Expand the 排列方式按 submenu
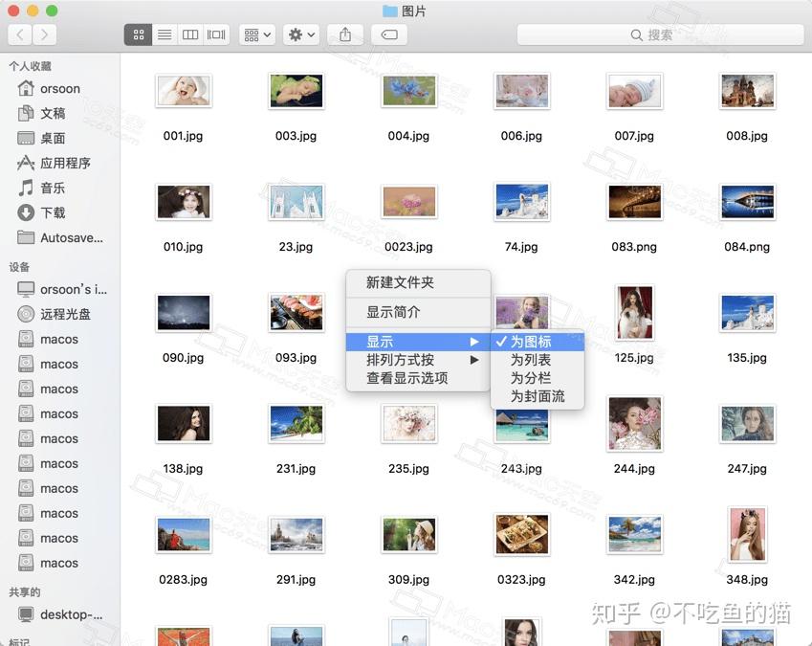 tap(402, 362)
